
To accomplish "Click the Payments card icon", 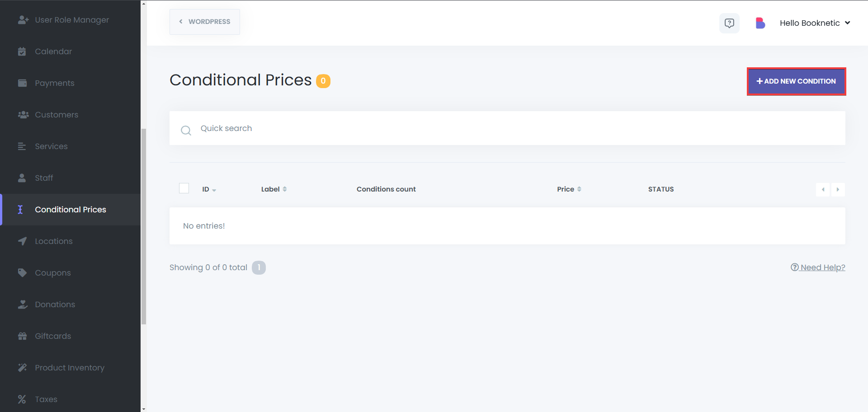I will (22, 83).
